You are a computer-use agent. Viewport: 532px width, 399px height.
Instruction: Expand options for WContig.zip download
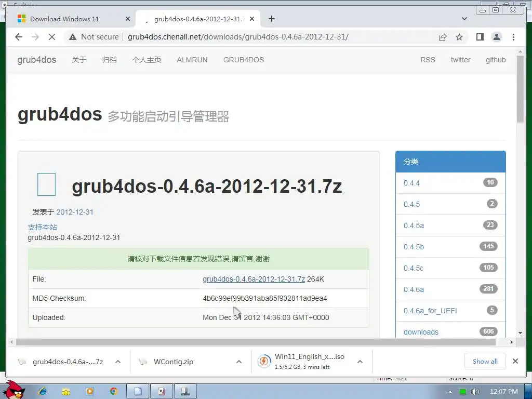click(239, 362)
